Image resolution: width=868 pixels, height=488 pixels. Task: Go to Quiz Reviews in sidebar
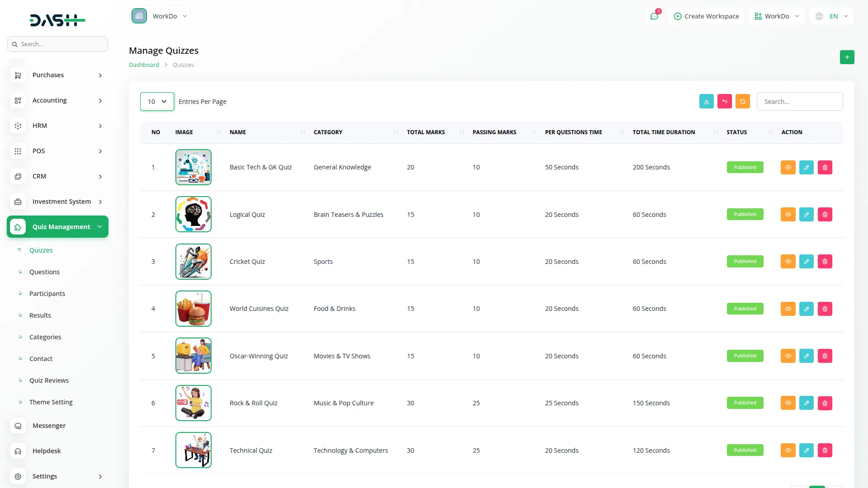coord(49,380)
